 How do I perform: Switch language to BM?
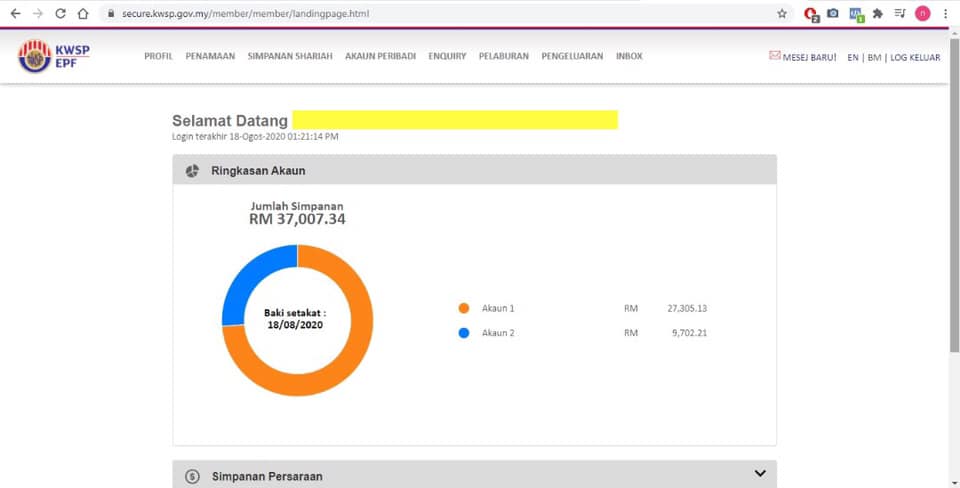point(874,58)
